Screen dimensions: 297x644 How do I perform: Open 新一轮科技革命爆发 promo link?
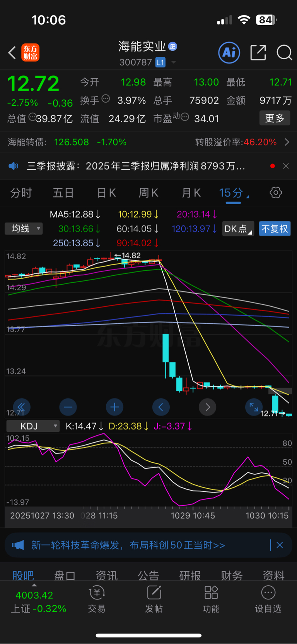pyautogui.click(x=128, y=545)
